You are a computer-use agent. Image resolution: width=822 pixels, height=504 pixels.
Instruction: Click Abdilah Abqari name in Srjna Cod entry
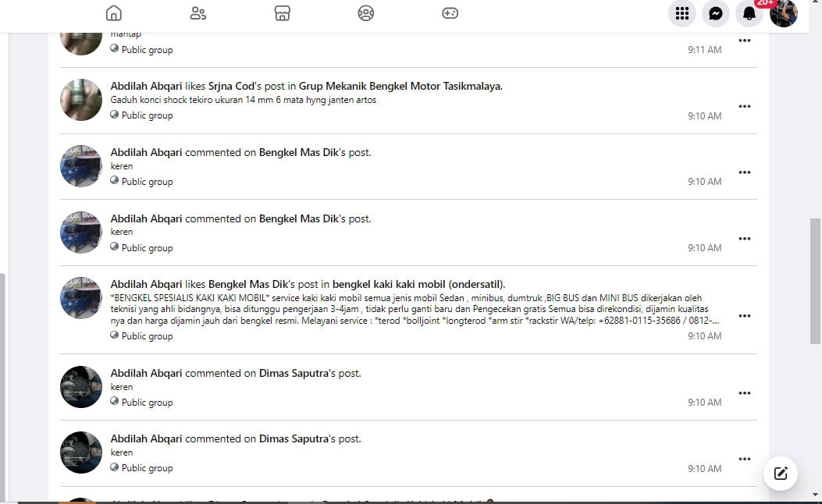point(146,86)
